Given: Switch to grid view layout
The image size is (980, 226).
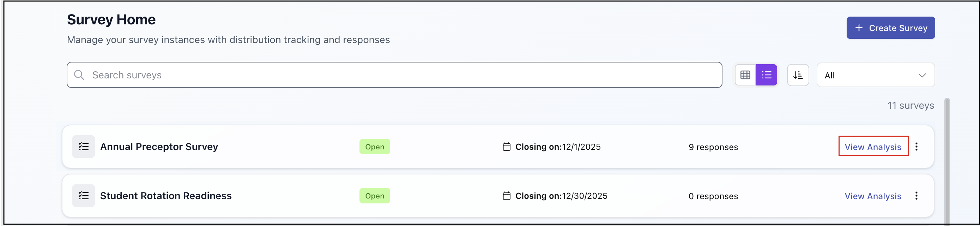Looking at the screenshot, I should point(745,75).
